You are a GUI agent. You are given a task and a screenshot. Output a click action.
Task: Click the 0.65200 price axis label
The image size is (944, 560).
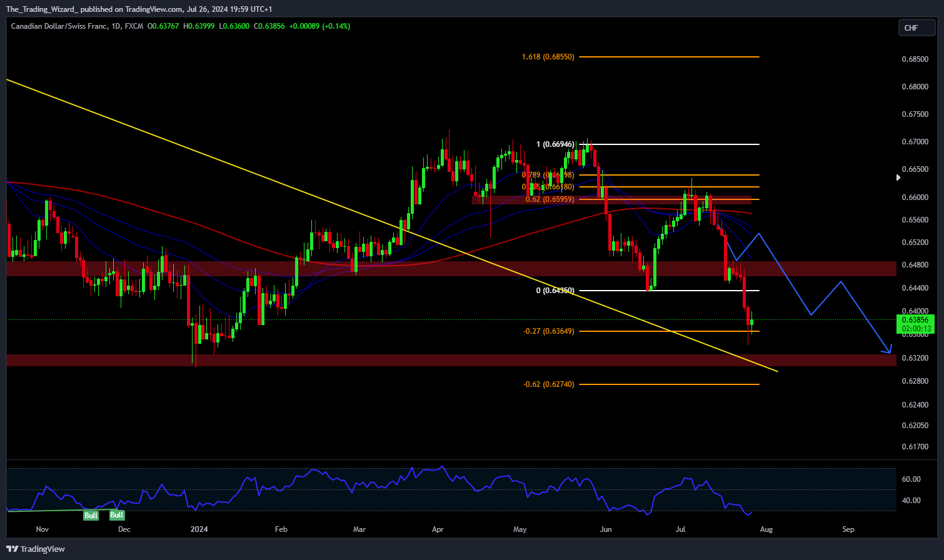tap(915, 242)
